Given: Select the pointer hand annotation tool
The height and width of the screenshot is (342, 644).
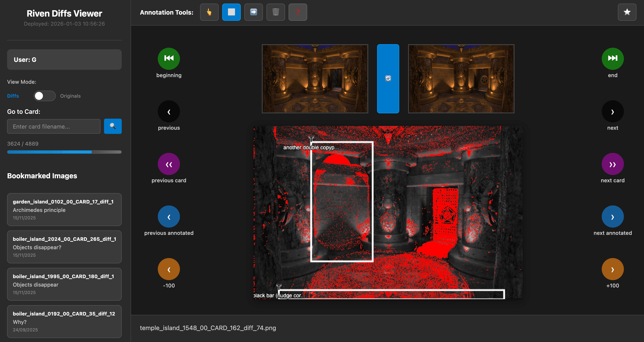Looking at the screenshot, I should 209,12.
